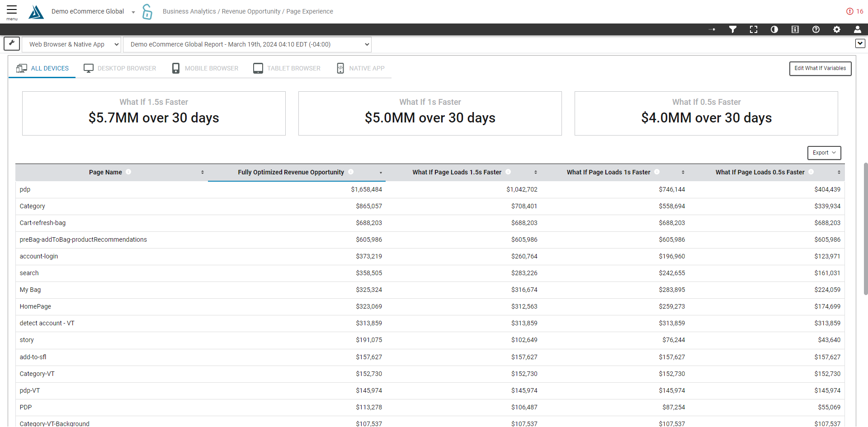This screenshot has height=427, width=868.
Task: Toggle the contrast theme icon
Action: click(x=774, y=29)
